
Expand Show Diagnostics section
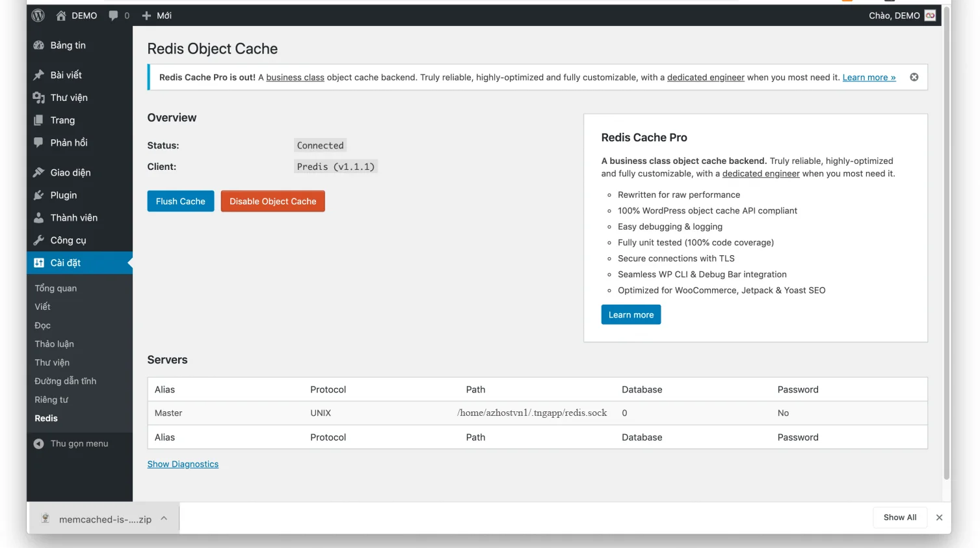click(x=183, y=464)
